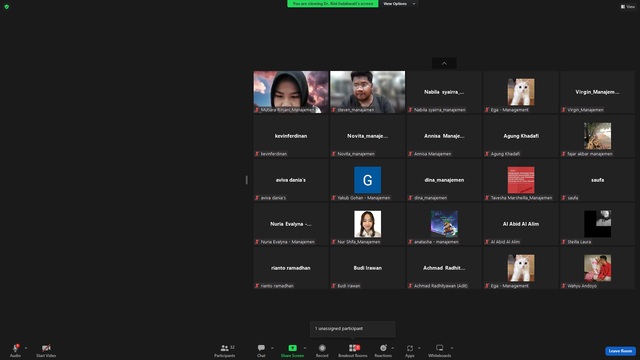
Task: Click Tavesha Marsheilla's red profile image
Action: (x=521, y=180)
